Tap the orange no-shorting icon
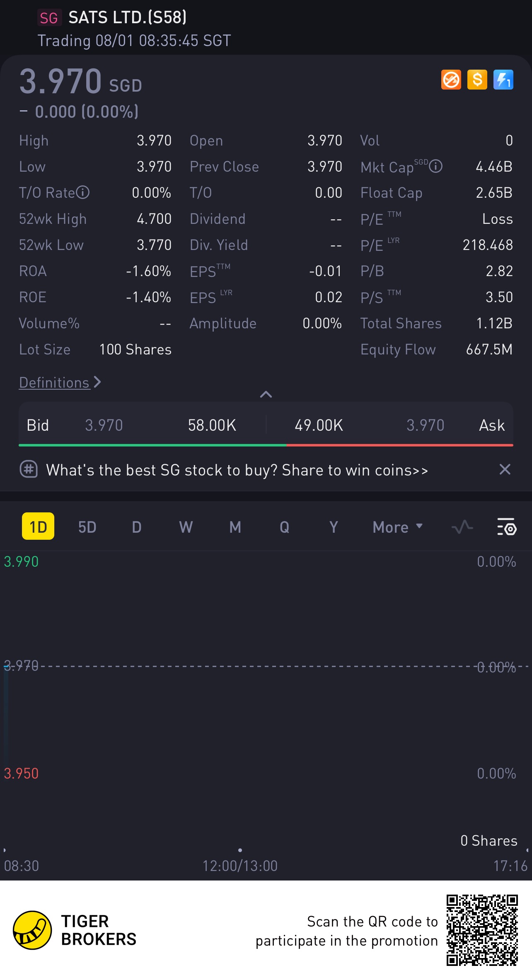532x980 pixels. (451, 80)
